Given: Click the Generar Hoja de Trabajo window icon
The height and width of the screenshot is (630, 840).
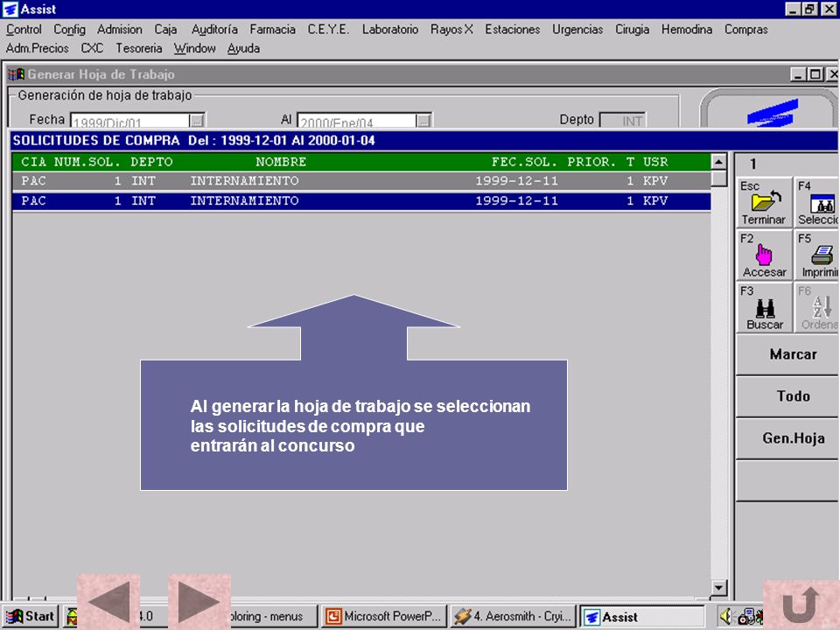Looking at the screenshot, I should point(16,74).
